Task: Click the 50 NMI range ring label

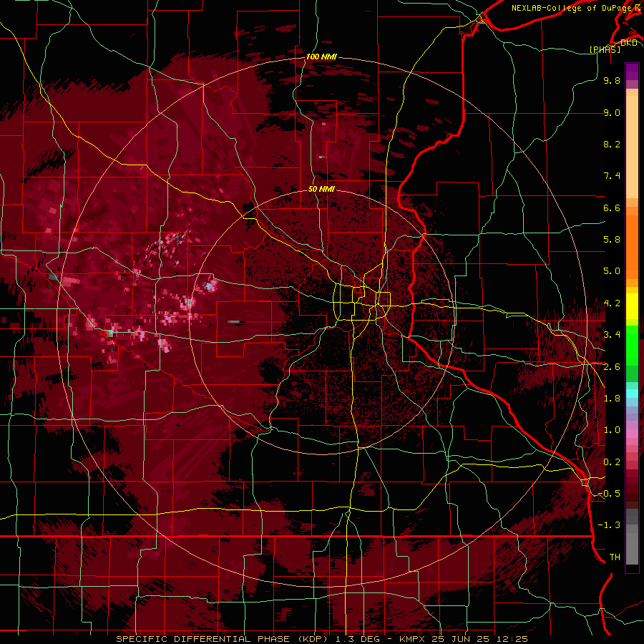Action: [321, 189]
